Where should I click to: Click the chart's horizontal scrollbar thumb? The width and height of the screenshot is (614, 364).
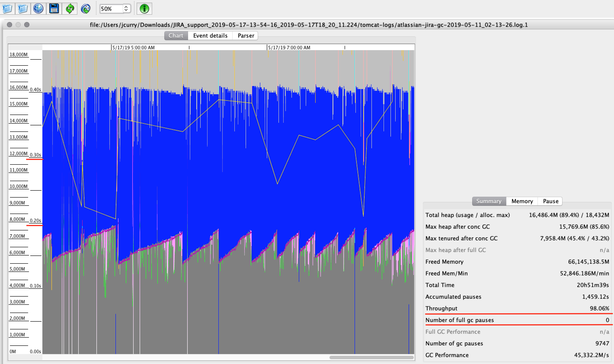pos(371,357)
